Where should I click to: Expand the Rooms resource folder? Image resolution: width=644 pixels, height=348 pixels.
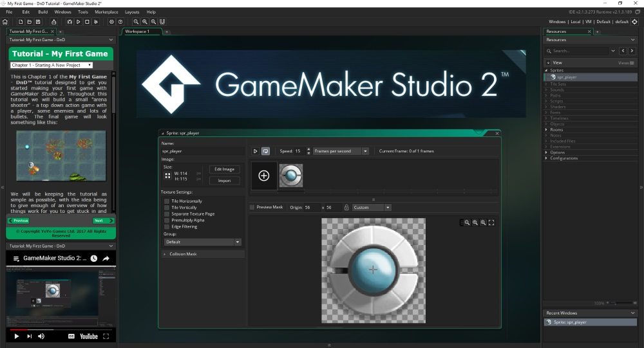tap(546, 130)
